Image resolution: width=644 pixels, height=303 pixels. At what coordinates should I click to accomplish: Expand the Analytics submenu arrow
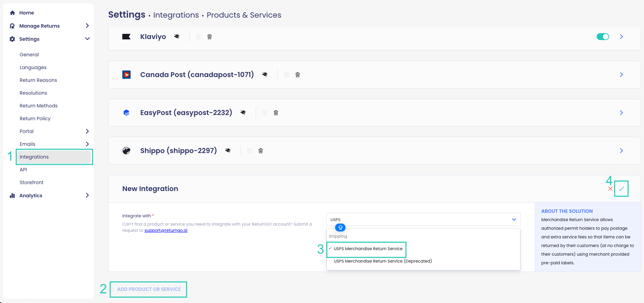pos(87,196)
